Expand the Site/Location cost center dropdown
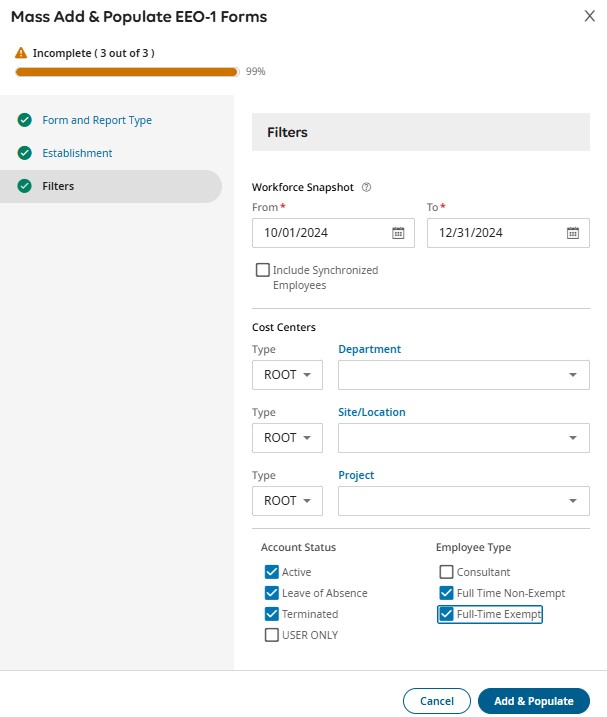 point(464,438)
